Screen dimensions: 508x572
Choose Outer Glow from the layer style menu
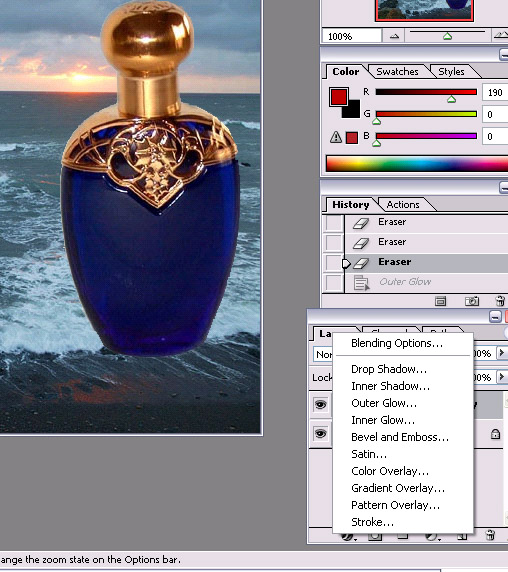tap(384, 403)
